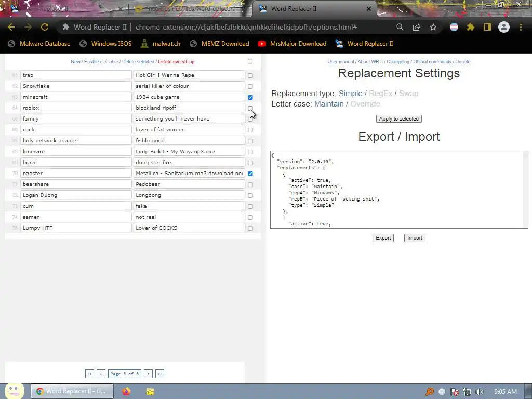Click Delete selected link

click(x=138, y=62)
